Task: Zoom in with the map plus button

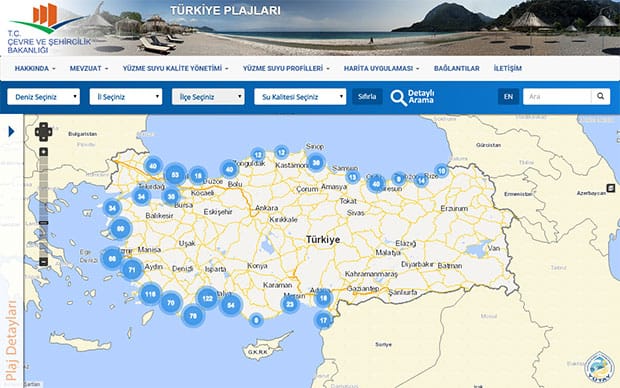Action: pyautogui.click(x=43, y=152)
